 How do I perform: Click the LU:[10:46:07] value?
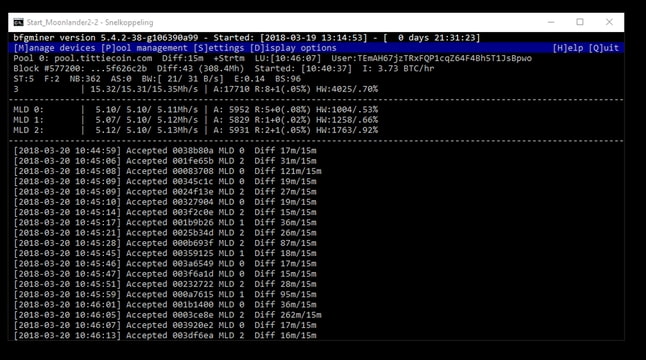(288, 58)
